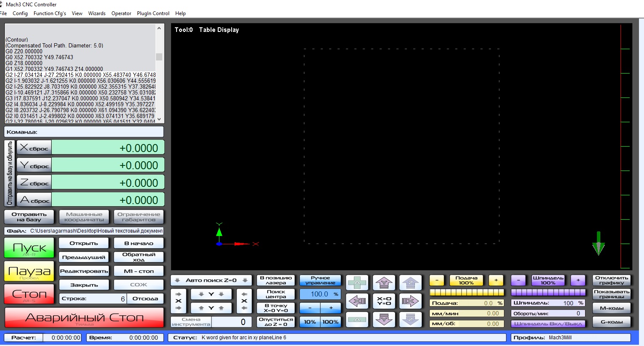Toggle Шпиндель Вкл/Выкл spindle
This screenshot has height=346, width=644.
click(548, 324)
